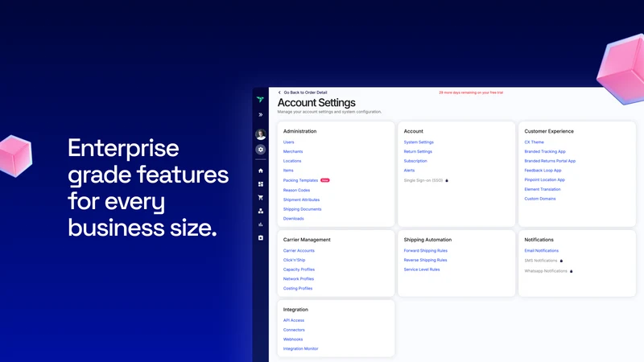
Task: Open the Items link
Action: coord(288,171)
